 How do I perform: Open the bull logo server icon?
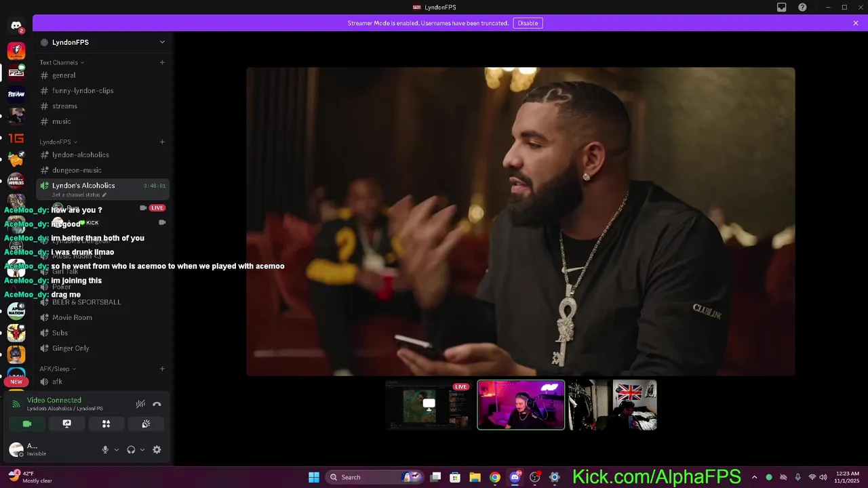click(16, 333)
